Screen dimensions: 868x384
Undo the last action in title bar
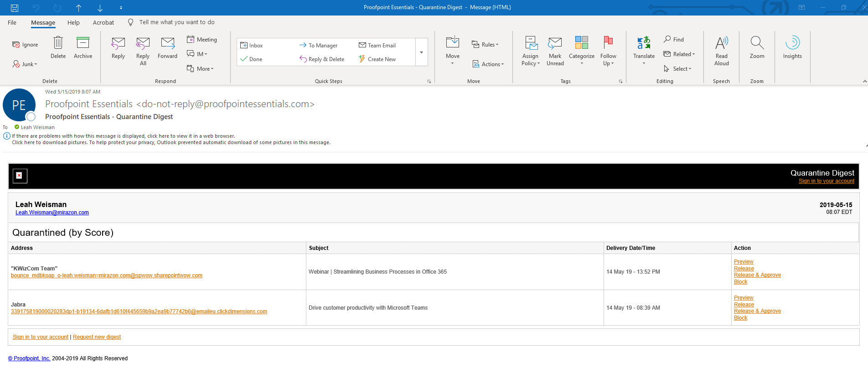(x=36, y=8)
